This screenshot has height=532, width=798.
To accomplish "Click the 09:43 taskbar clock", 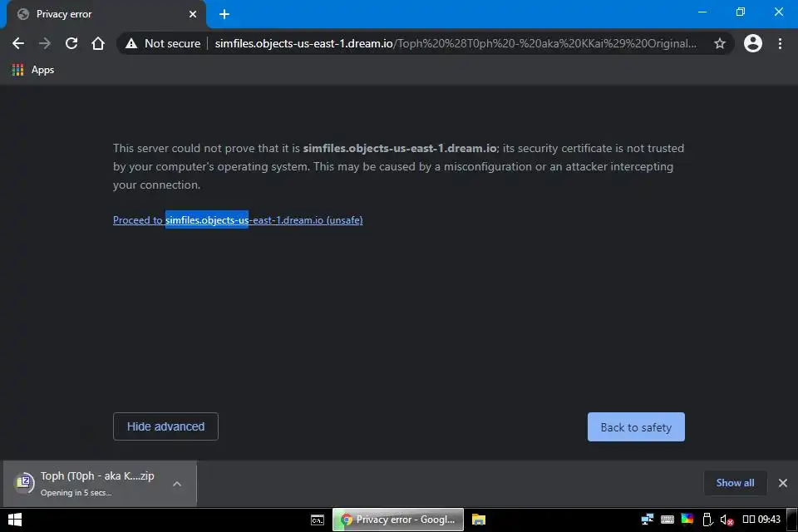I will point(761,520).
